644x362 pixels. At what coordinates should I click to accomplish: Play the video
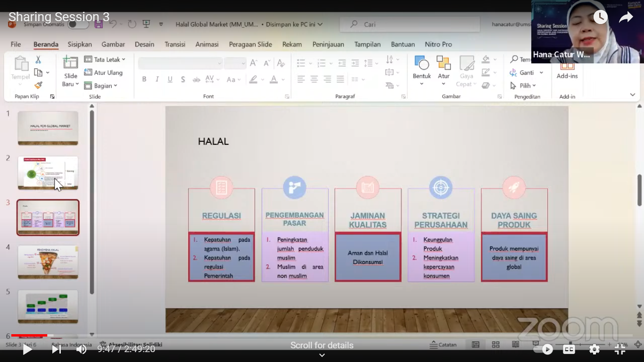[x=27, y=349]
